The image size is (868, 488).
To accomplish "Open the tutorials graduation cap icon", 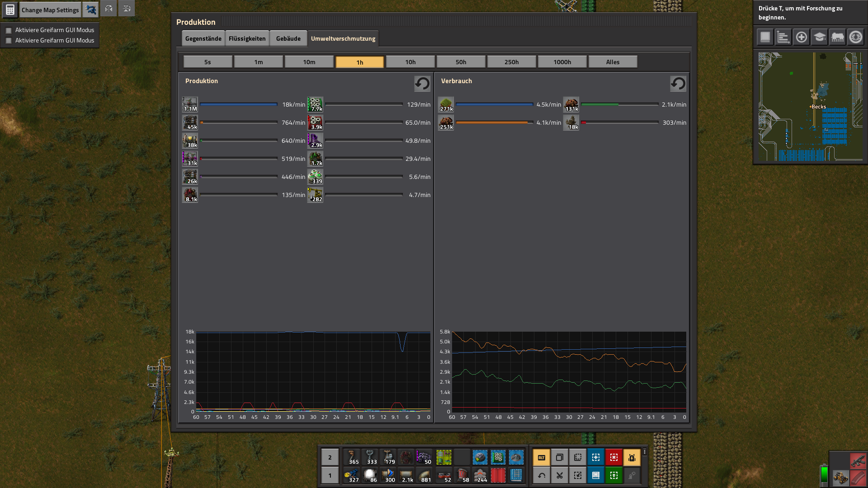I will pos(820,37).
